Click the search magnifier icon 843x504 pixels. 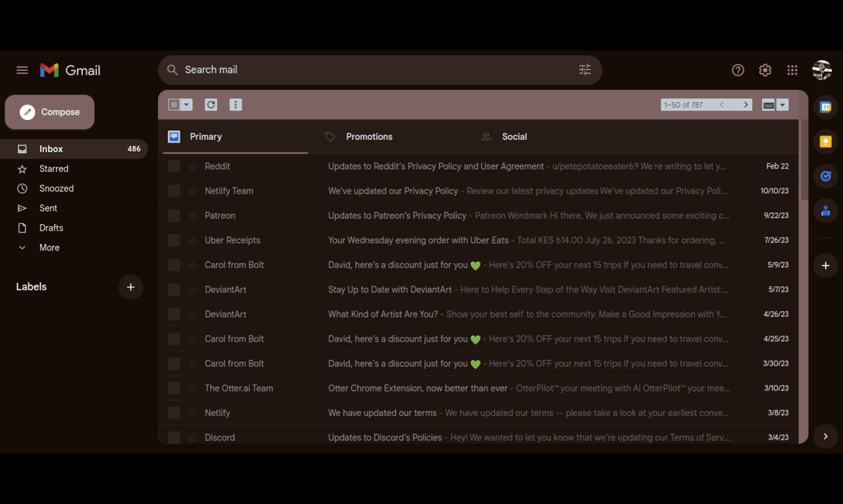(173, 70)
